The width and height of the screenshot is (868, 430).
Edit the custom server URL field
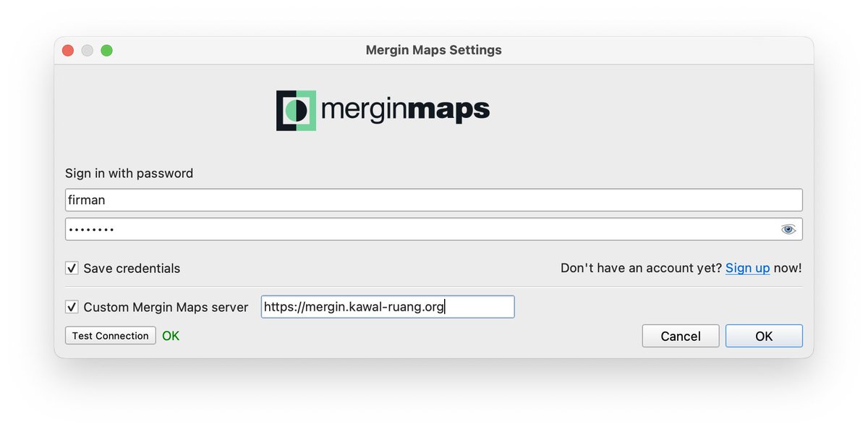click(388, 307)
